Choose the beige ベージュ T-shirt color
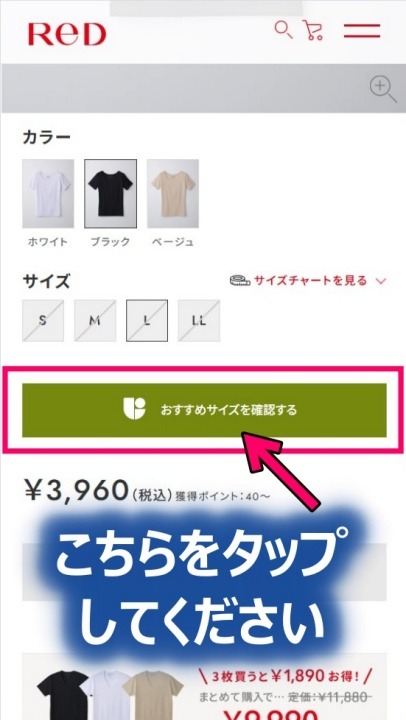Screen dimensions: 406x720 173,193
